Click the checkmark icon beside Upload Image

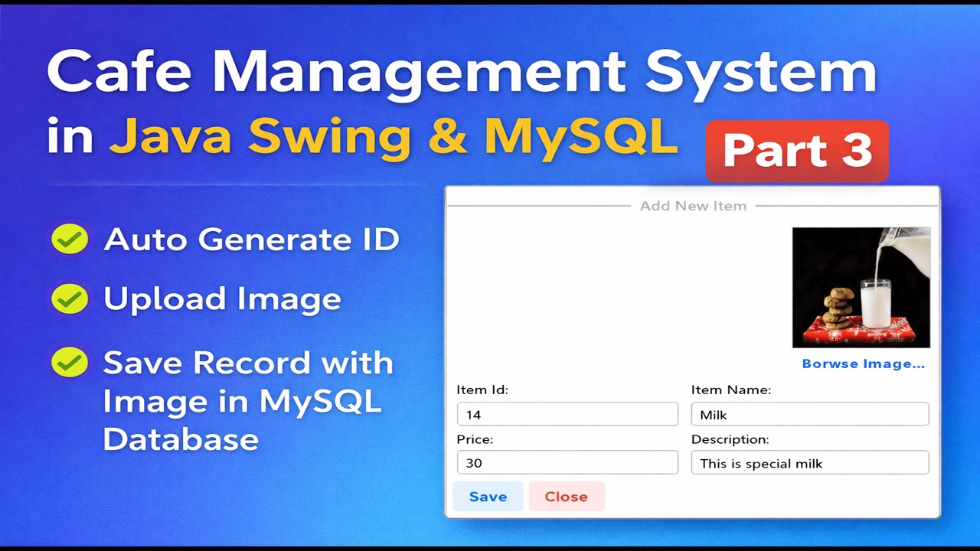pos(70,299)
